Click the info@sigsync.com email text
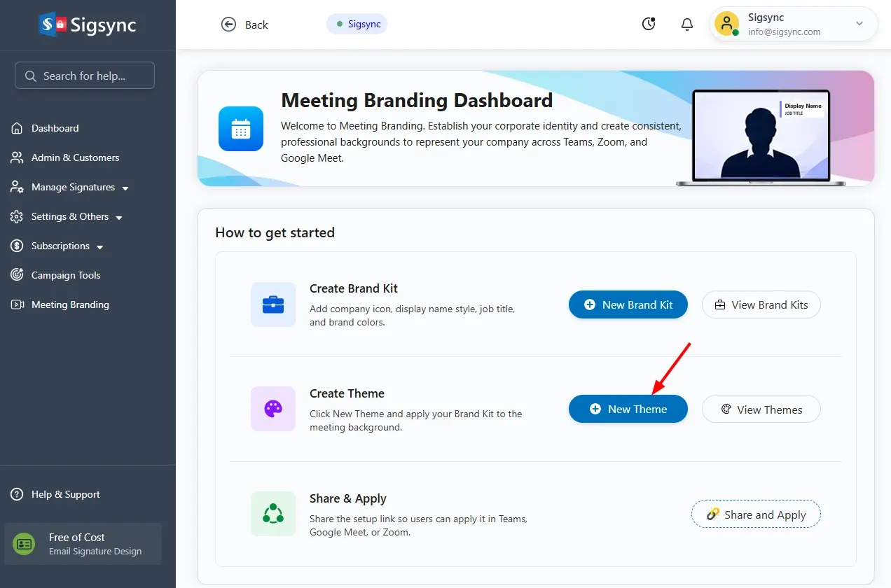Screen dimensions: 891x588 tap(784, 31)
